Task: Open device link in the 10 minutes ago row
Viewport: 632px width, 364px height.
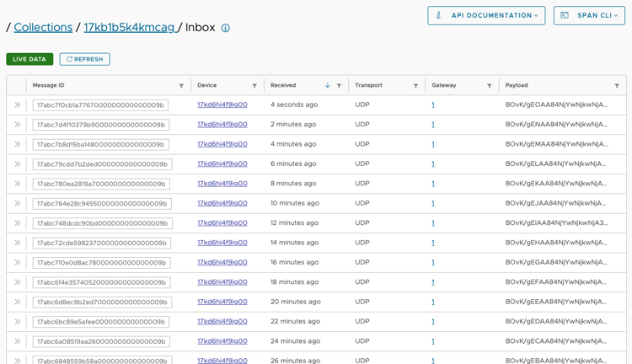Action: 222,204
